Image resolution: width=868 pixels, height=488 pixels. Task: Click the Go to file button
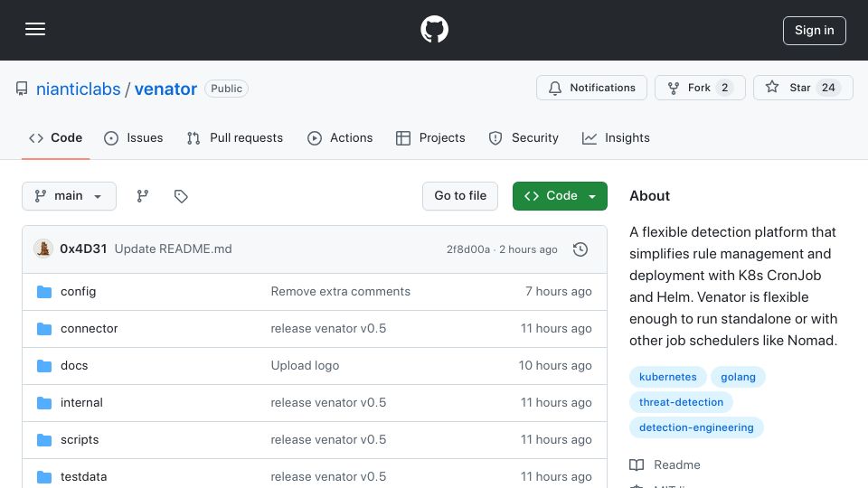460,196
